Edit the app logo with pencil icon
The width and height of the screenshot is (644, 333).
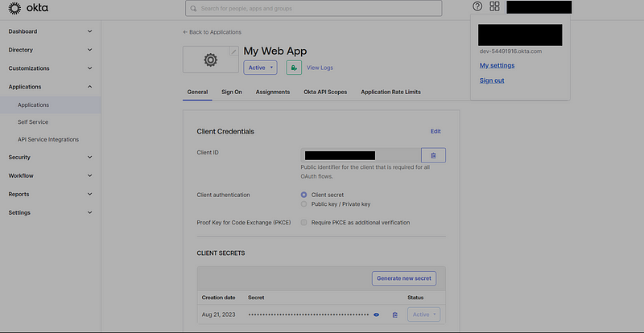(233, 51)
